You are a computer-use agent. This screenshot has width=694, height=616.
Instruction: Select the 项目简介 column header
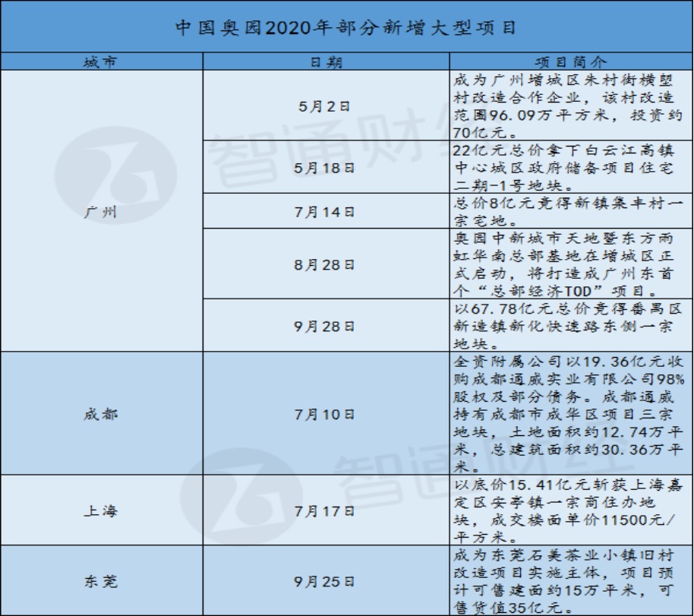(x=571, y=62)
